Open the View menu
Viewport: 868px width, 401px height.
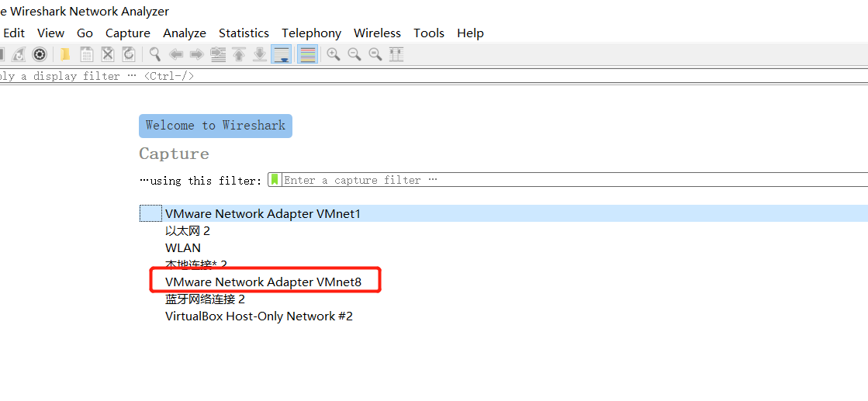(x=51, y=33)
